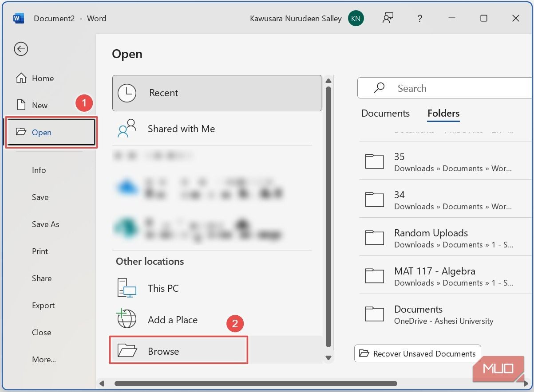This screenshot has width=534, height=392.
Task: Click the Help question mark icon
Action: (x=420, y=19)
